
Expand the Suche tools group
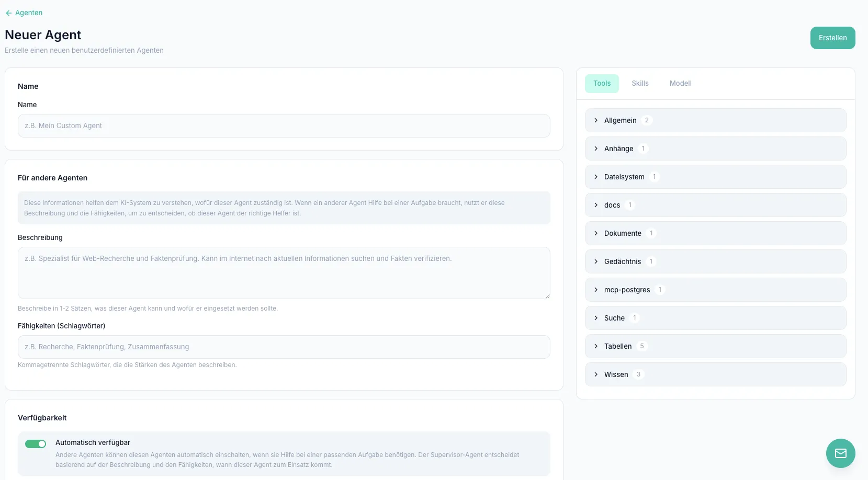[715, 318]
